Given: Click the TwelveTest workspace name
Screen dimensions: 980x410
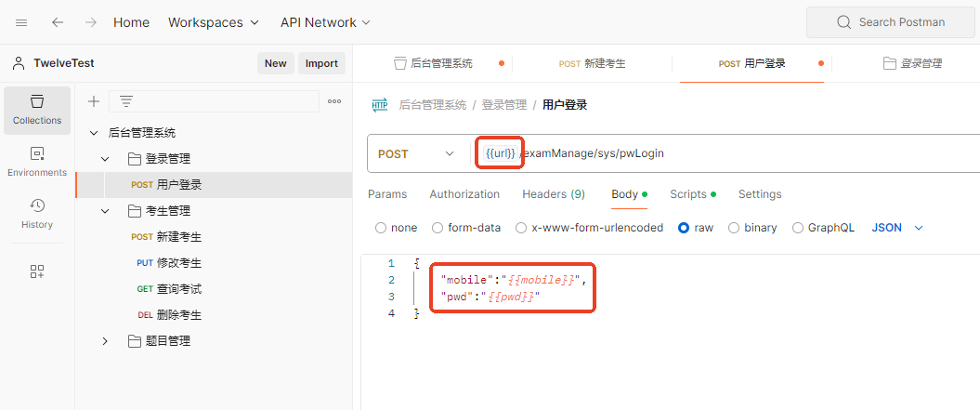Looking at the screenshot, I should 64,63.
